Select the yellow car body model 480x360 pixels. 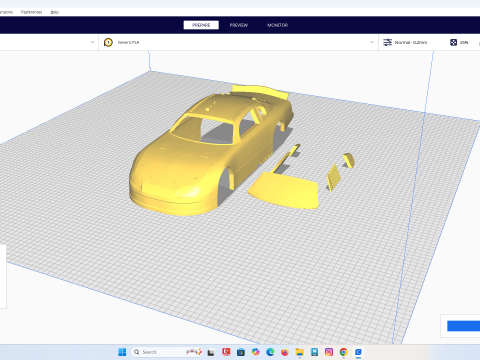click(200, 157)
